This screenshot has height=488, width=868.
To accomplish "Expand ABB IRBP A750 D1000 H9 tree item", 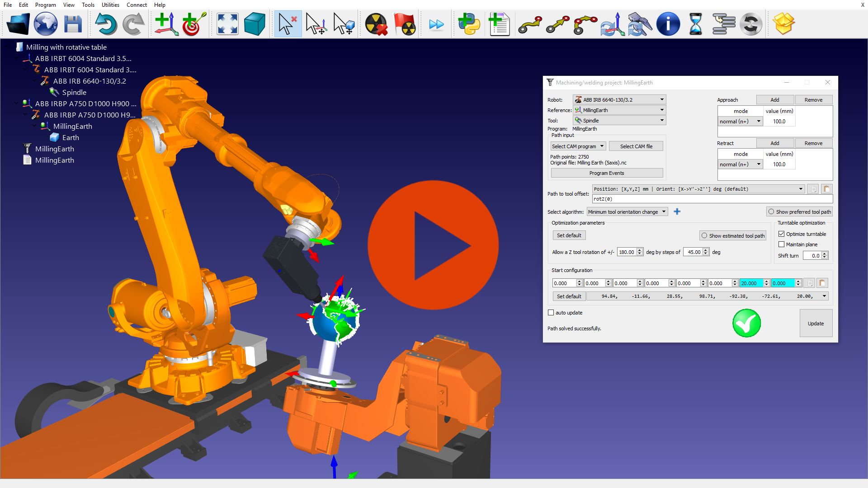I will coord(26,115).
